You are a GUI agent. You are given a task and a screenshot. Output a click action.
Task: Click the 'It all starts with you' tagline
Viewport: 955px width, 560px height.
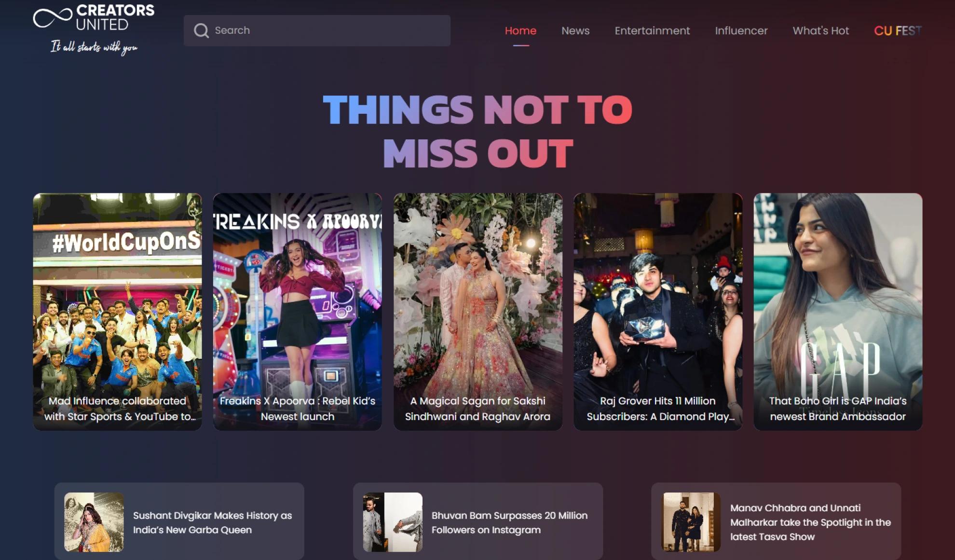click(94, 47)
